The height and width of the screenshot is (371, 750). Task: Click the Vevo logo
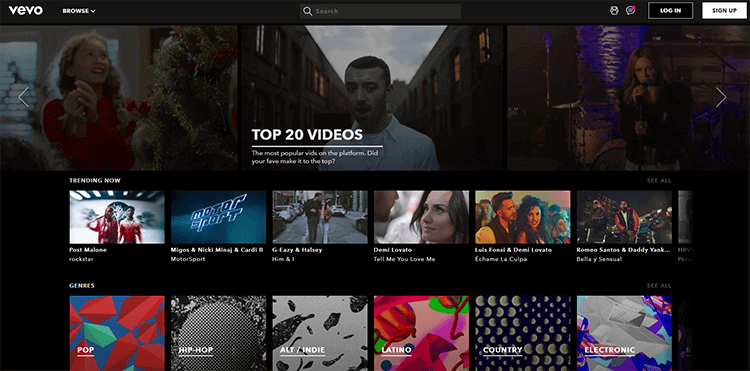(x=25, y=11)
